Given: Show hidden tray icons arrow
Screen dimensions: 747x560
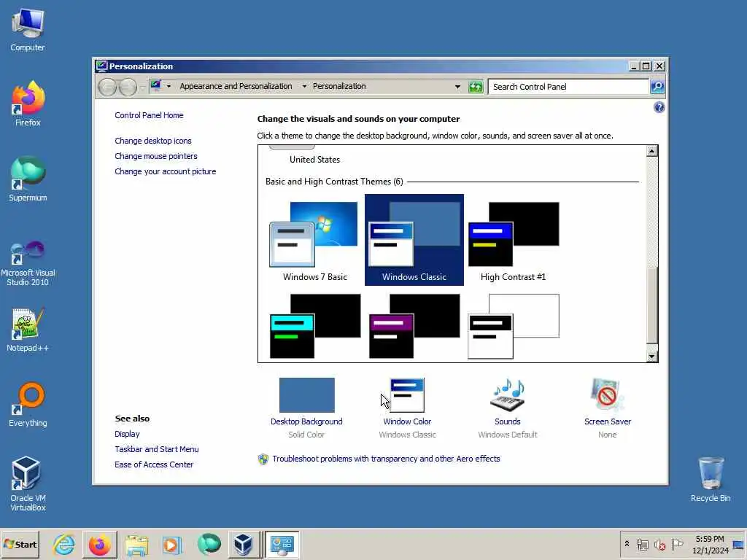Looking at the screenshot, I should pyautogui.click(x=627, y=544).
